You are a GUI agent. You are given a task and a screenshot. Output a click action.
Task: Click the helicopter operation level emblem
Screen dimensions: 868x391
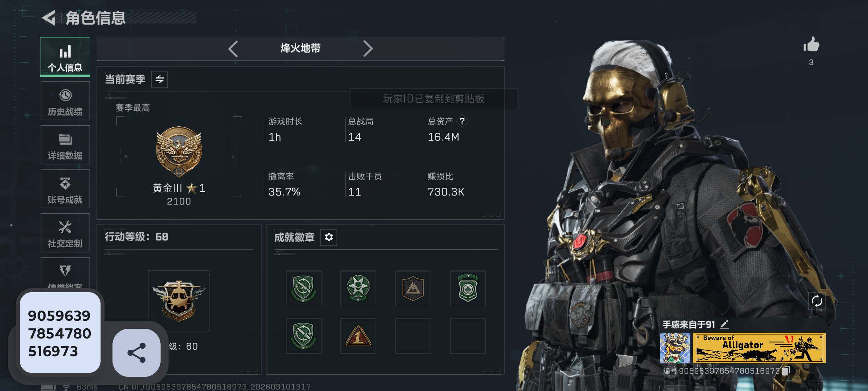179,301
